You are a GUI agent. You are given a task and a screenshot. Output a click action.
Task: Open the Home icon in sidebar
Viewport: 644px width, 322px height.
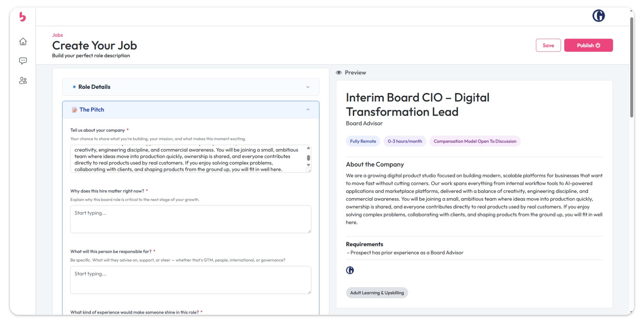click(23, 41)
